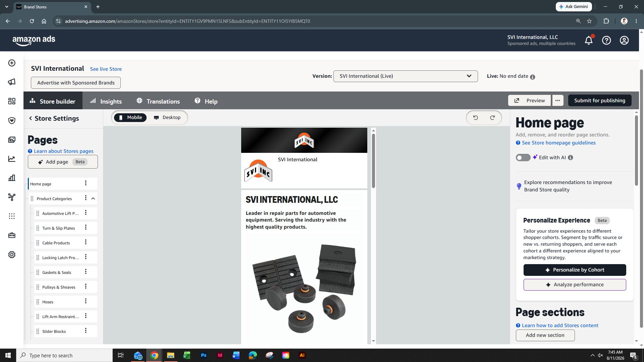The width and height of the screenshot is (644, 362).
Task: Click the SVI Inc store logo thumbnail
Action: (x=258, y=171)
